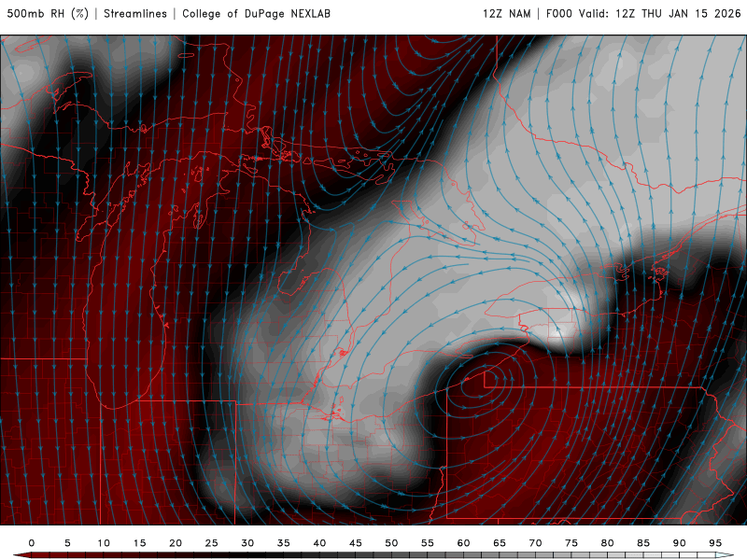Select the '20' color scale label
747x560 pixels.
coord(176,543)
